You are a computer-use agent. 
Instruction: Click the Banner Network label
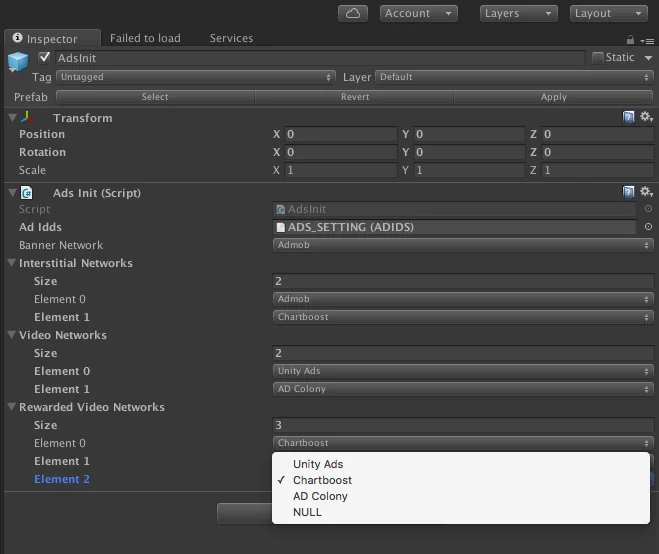point(61,245)
